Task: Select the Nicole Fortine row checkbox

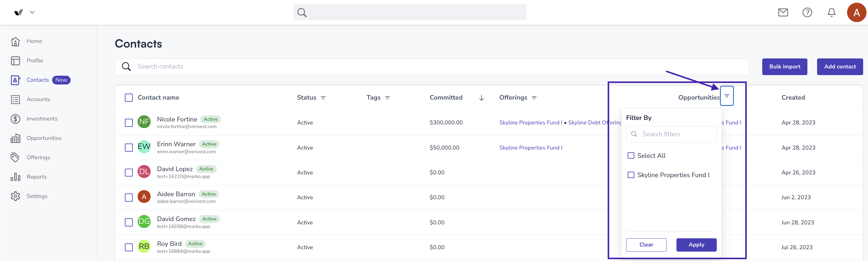Action: tap(129, 123)
